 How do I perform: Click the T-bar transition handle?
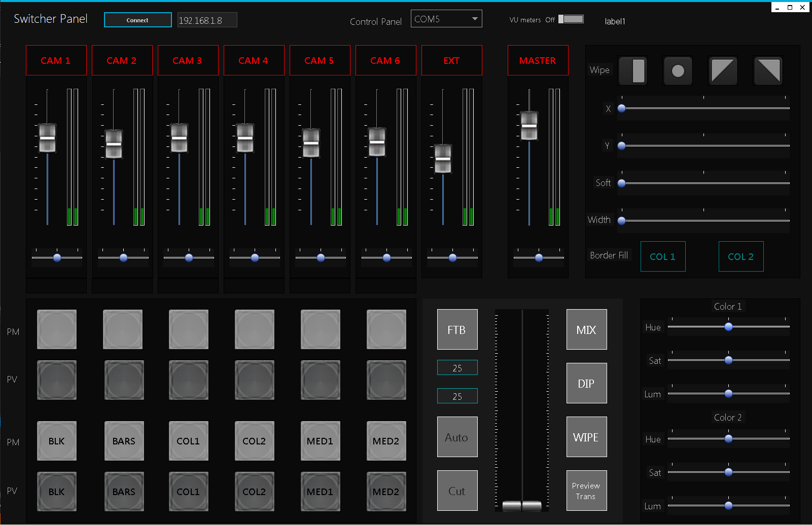(x=522, y=506)
